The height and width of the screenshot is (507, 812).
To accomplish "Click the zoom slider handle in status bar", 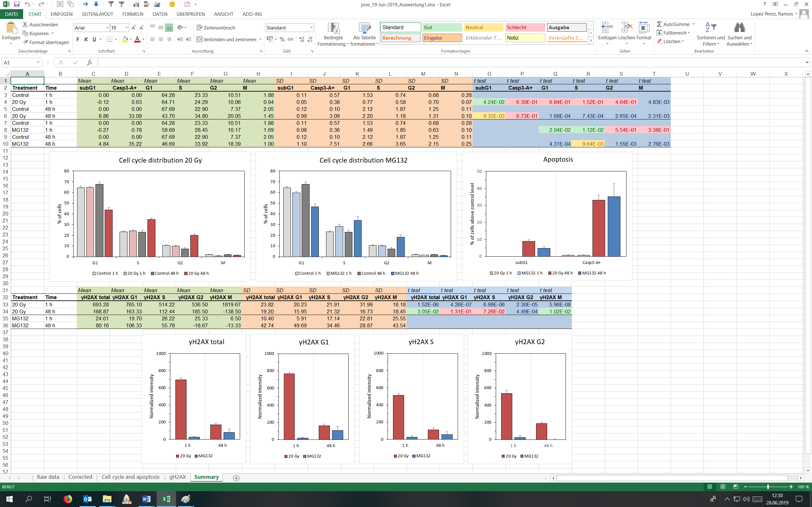I will pos(768,486).
